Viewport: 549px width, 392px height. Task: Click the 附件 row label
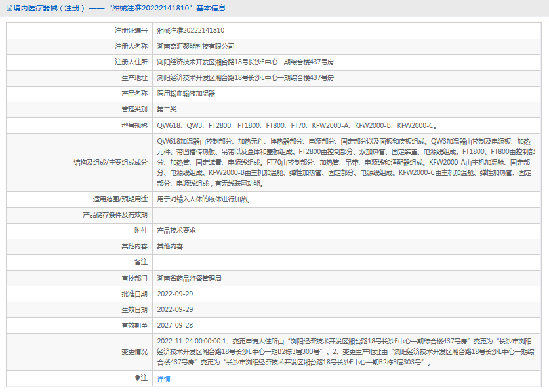[141, 231]
